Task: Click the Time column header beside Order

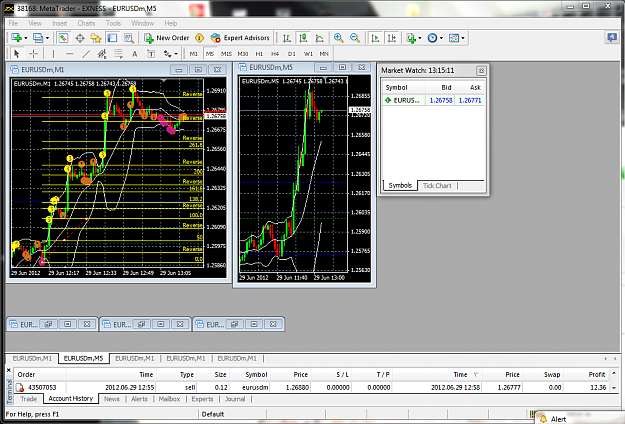Action: [x=112, y=375]
